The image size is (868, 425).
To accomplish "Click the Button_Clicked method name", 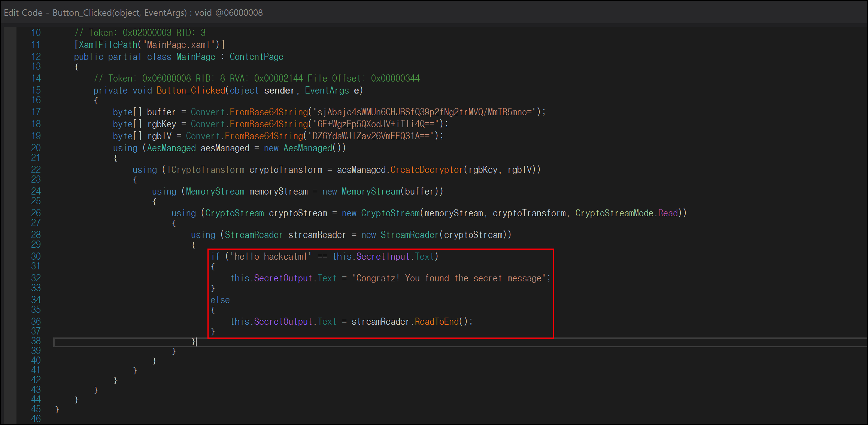I will pos(191,91).
